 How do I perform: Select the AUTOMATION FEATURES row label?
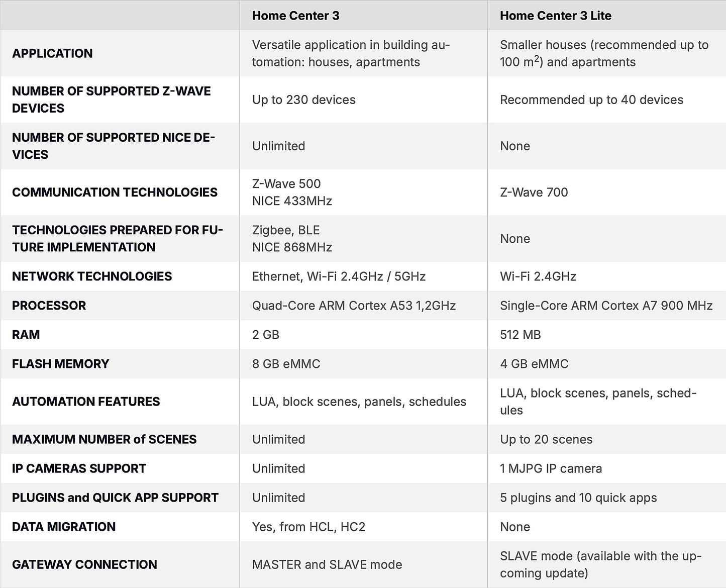tap(86, 401)
